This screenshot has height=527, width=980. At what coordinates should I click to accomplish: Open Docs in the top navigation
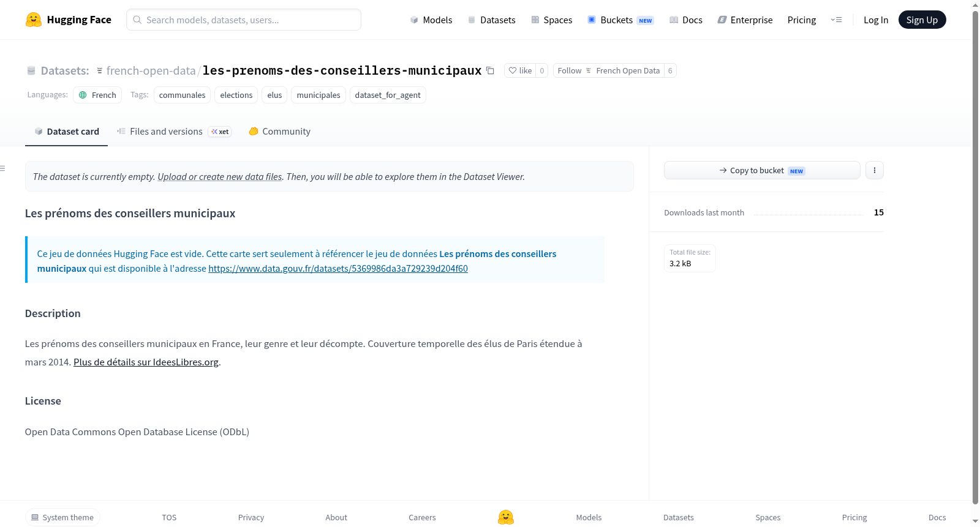click(686, 20)
